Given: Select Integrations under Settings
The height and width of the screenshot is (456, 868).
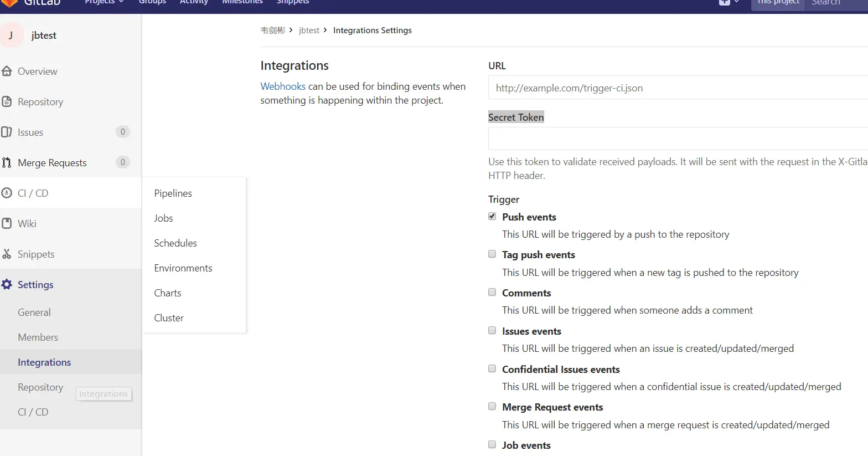Looking at the screenshot, I should (44, 362).
